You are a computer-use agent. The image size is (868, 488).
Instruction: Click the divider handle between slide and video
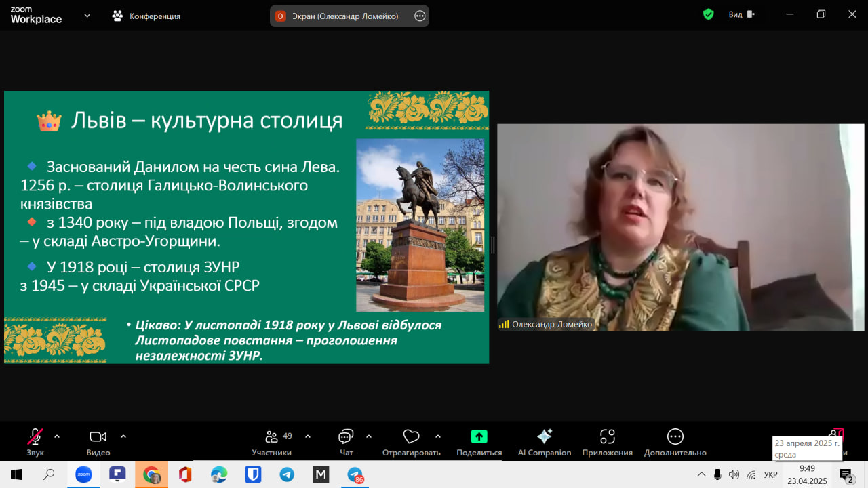pyautogui.click(x=493, y=245)
